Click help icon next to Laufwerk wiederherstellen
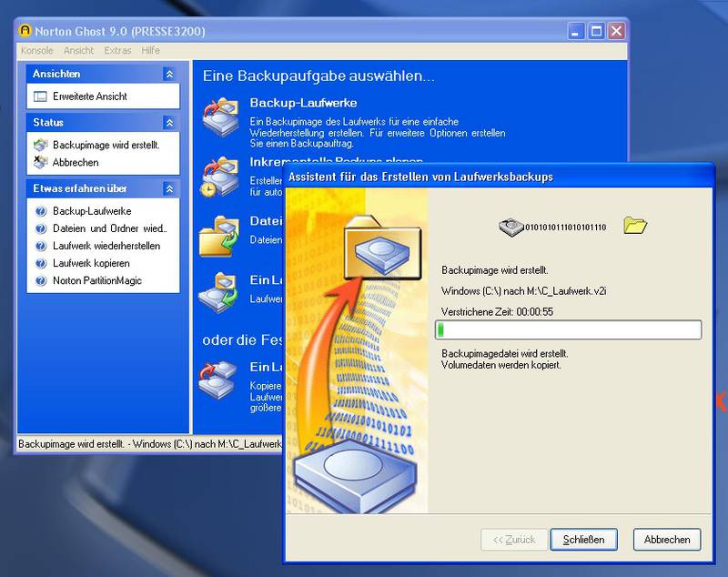Image resolution: width=728 pixels, height=577 pixels. coord(41,246)
